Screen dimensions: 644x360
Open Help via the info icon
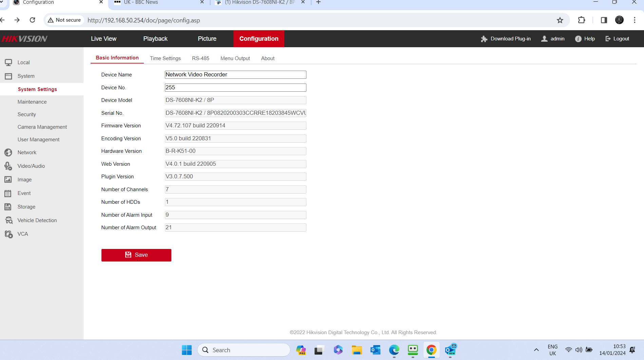(x=578, y=38)
